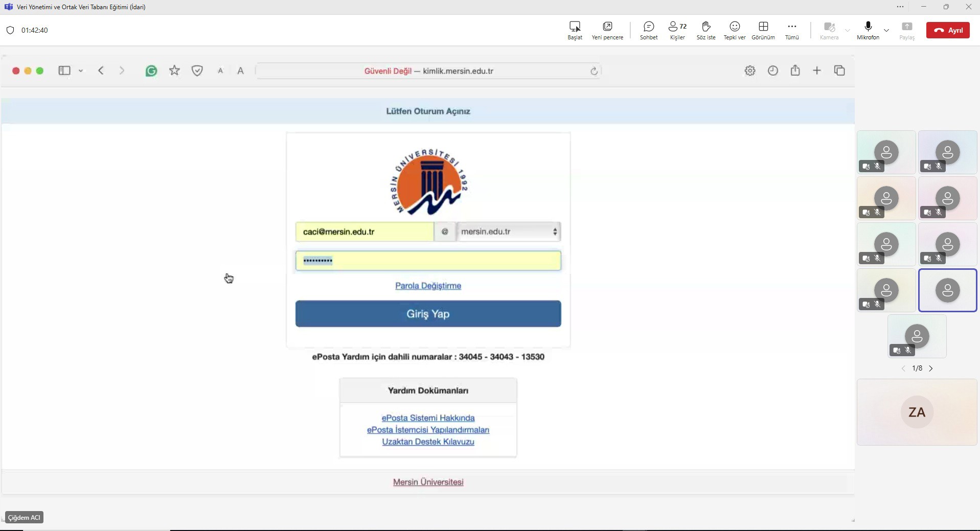
Task: Click the red close dot in Safari
Action: point(16,71)
